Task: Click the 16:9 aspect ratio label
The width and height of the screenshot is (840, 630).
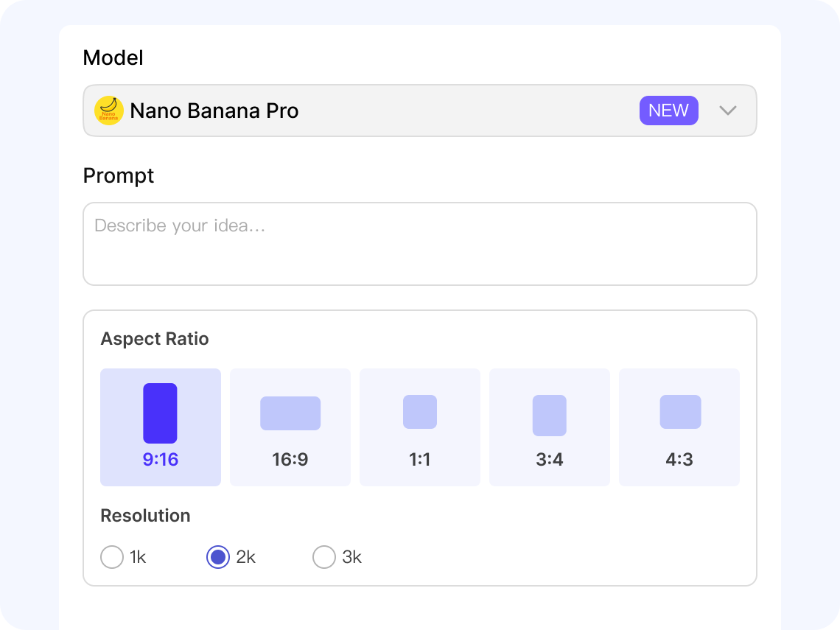Action: 290,460
